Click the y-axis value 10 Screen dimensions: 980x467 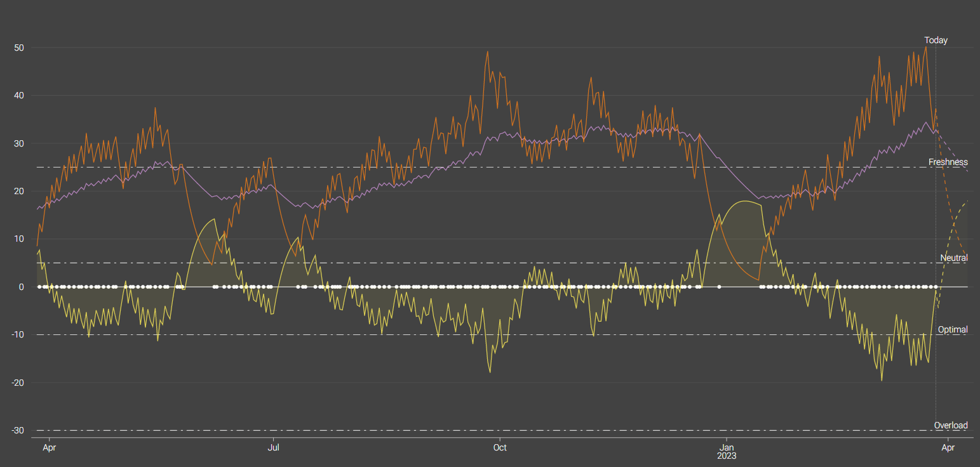pos(19,239)
